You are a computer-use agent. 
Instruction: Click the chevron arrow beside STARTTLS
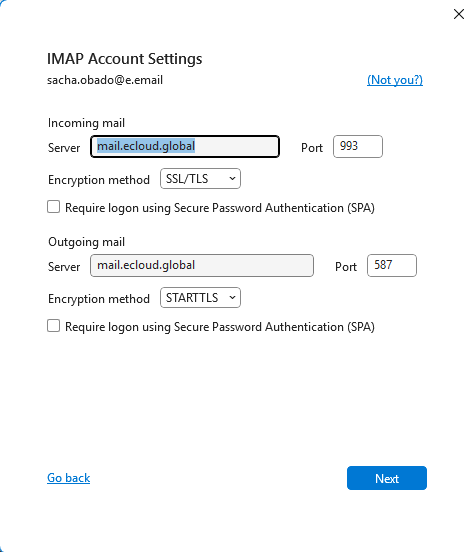(x=232, y=297)
